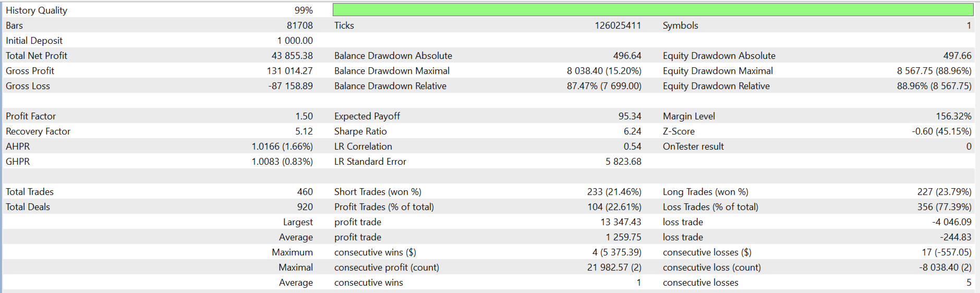
Task: Select the LR Standard Error value
Action: tap(623, 162)
